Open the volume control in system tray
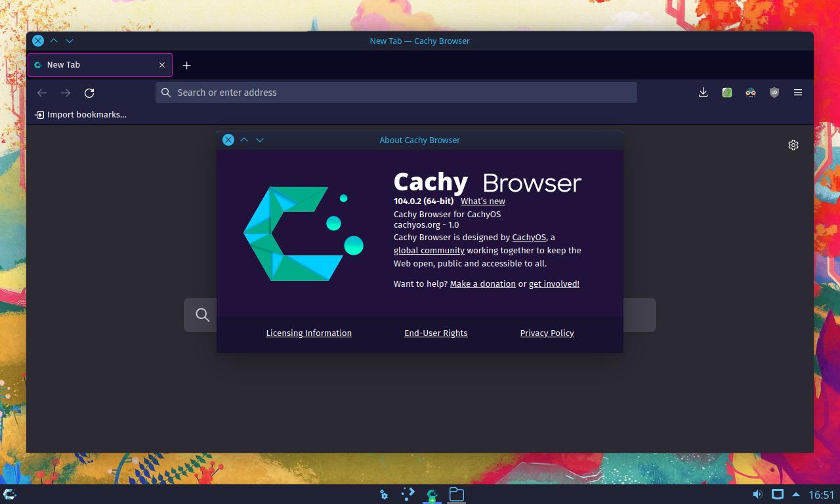 [x=757, y=494]
